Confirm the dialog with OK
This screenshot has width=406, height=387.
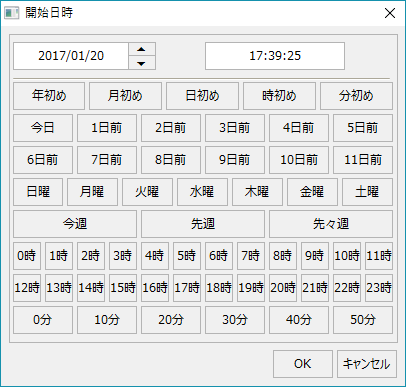click(x=303, y=364)
